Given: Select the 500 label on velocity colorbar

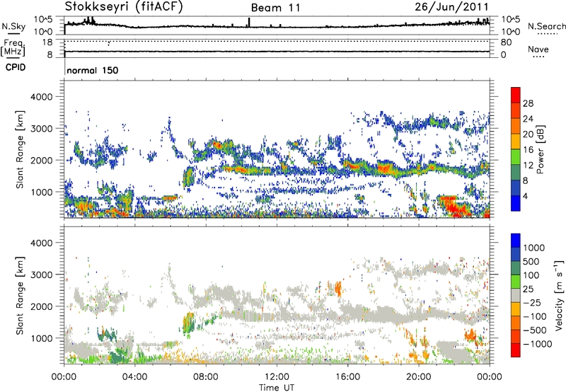Looking at the screenshot, I should coord(531,261).
